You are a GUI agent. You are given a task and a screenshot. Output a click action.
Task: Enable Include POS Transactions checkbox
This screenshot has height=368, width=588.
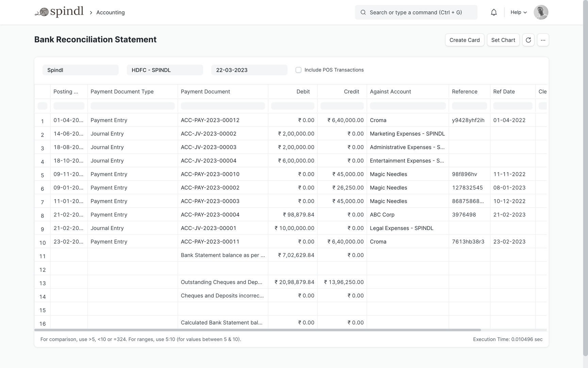(298, 70)
